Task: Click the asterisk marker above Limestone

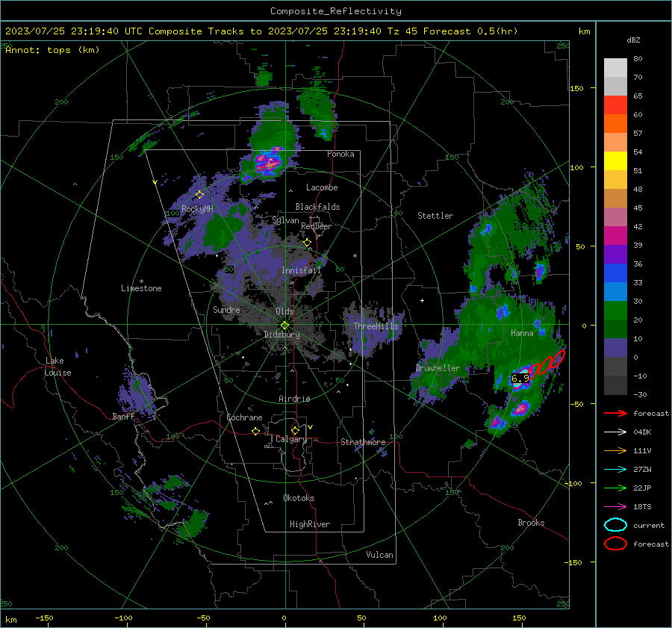Action: [141, 282]
